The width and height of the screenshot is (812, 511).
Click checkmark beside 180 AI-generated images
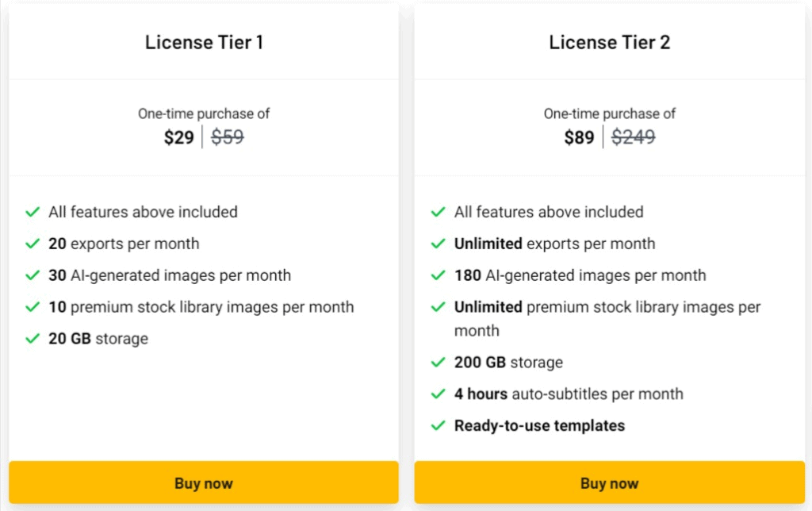(438, 275)
